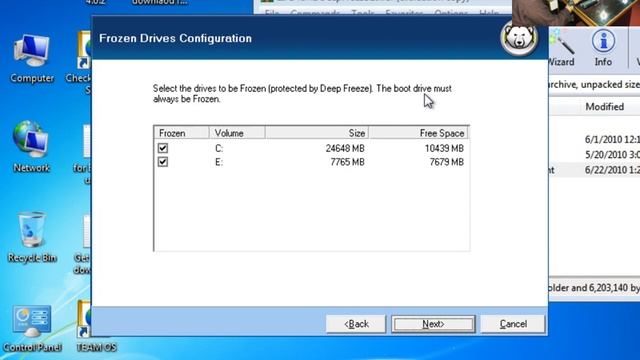Click the Wizard icon in archive window
The image size is (640, 360).
562,48
